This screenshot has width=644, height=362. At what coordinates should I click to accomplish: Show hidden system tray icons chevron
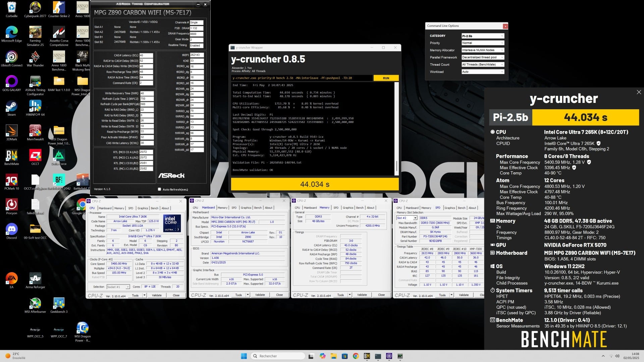pyautogui.click(x=603, y=356)
